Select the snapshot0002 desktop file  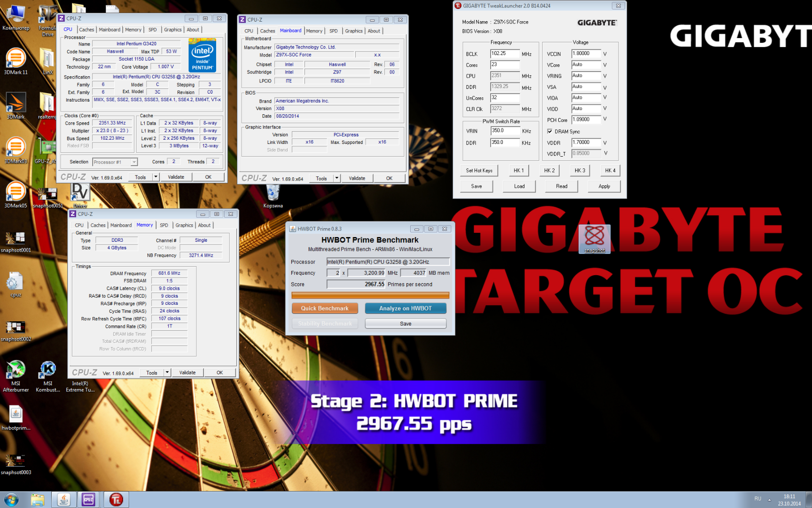coord(16,331)
